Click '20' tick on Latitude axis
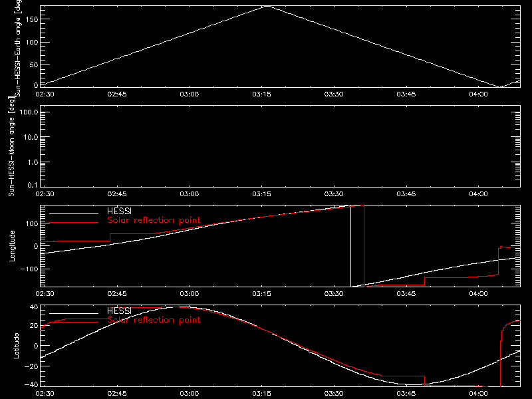The width and height of the screenshot is (532, 399). click(x=34, y=326)
